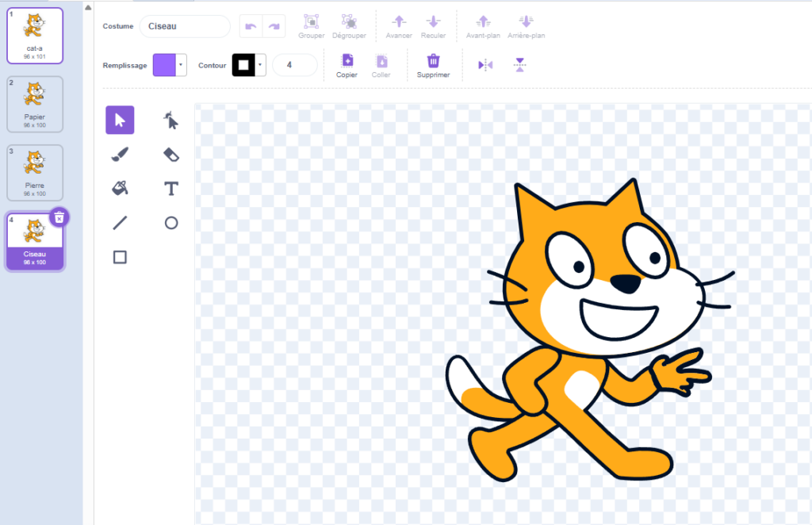
Task: Select the Fill bucket tool
Action: (x=120, y=189)
